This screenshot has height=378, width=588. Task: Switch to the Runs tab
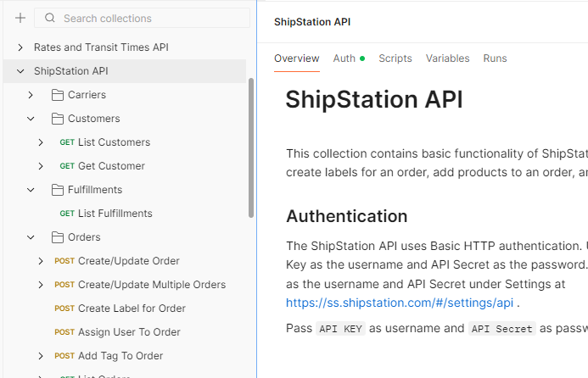click(495, 58)
